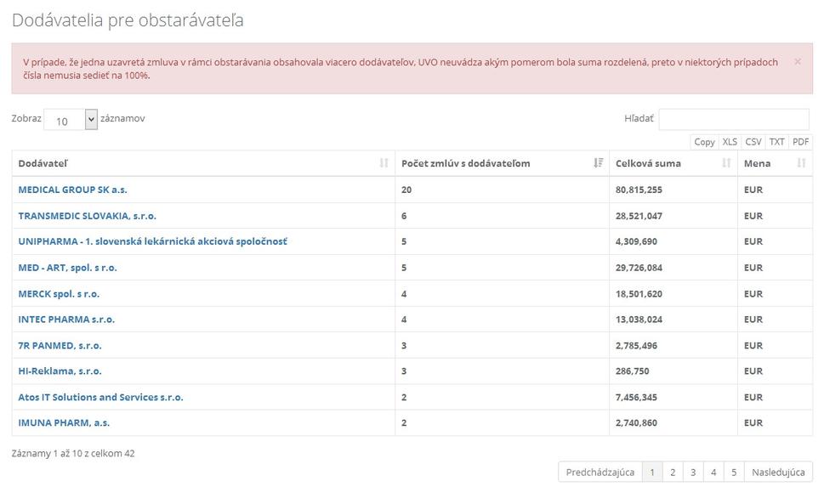
Task: Go to Nasledujúca page
Action: click(778, 472)
